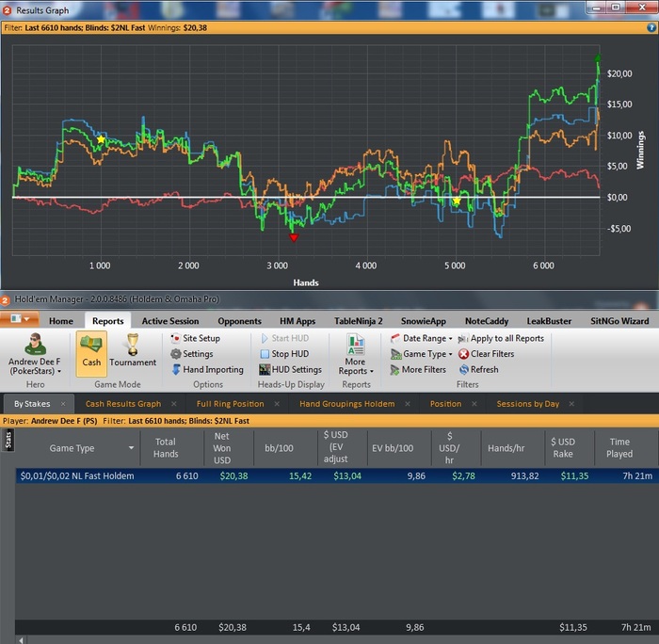Sort by $ USD Rake column header
Viewport: 659px width, 644px height.
(563, 447)
